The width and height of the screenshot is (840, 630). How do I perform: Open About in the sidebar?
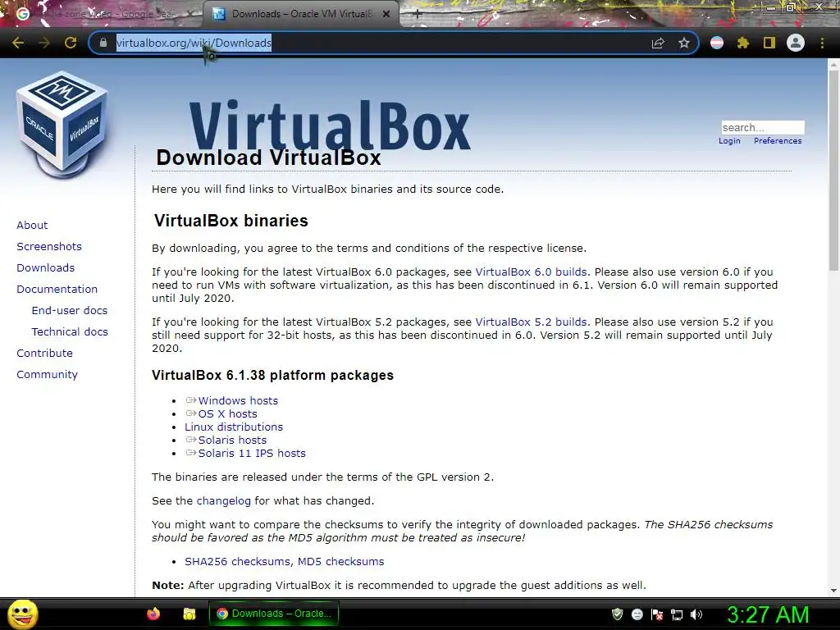[32, 225]
